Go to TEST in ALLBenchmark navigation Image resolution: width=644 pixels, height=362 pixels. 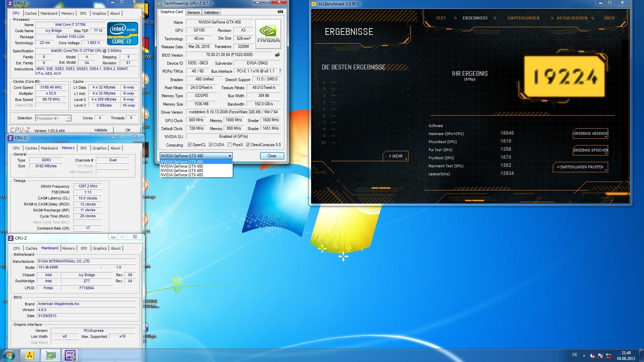(x=441, y=18)
